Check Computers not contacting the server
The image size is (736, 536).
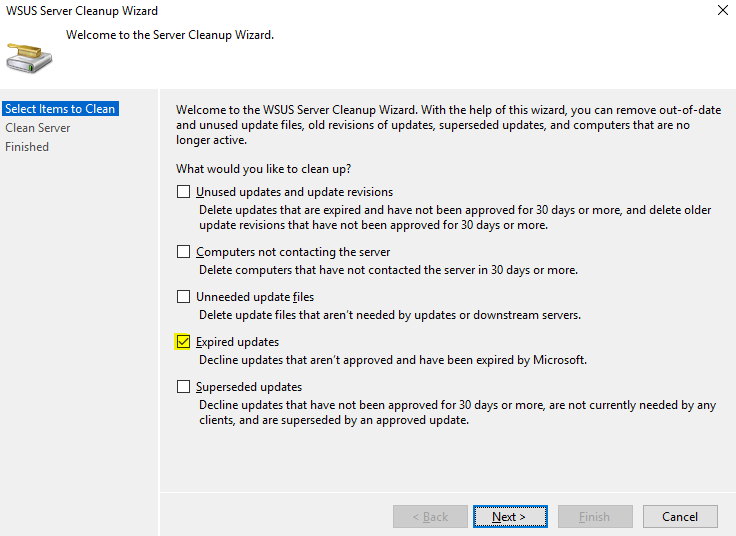click(x=183, y=252)
